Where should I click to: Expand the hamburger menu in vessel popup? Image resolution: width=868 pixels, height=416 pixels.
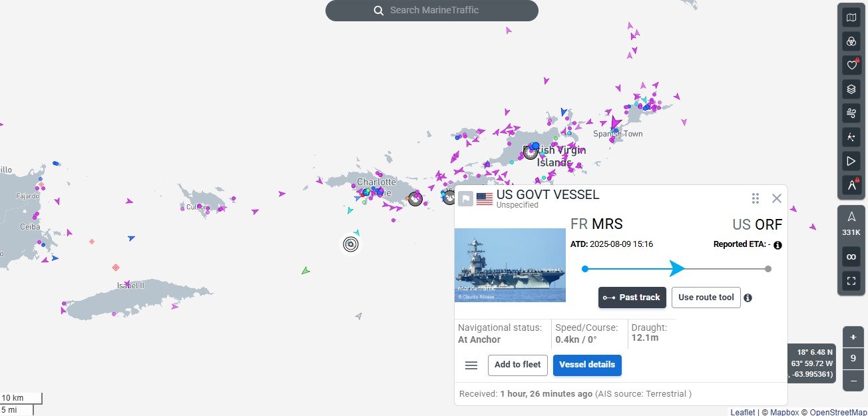pyautogui.click(x=471, y=365)
